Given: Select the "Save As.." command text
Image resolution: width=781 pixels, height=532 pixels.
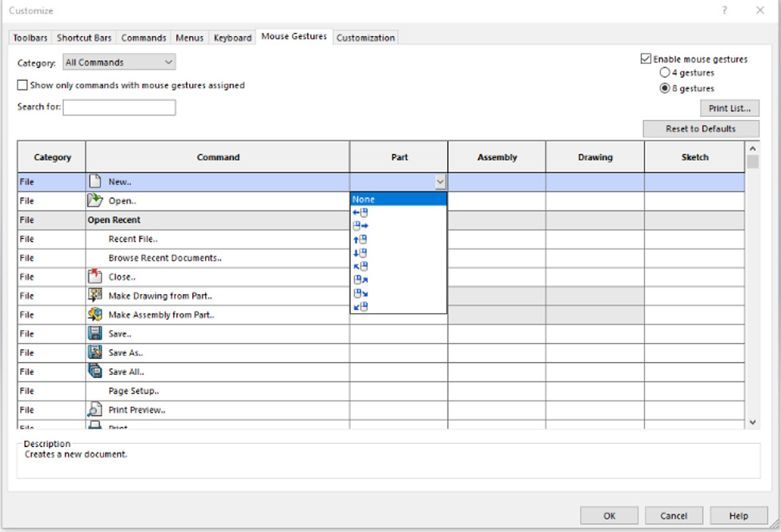Looking at the screenshot, I should (126, 353).
